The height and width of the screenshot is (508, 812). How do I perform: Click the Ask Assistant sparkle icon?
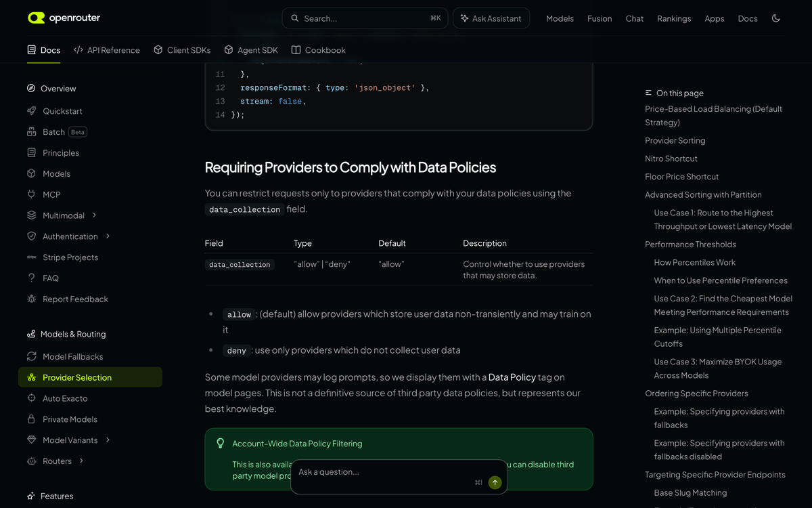pos(464,18)
